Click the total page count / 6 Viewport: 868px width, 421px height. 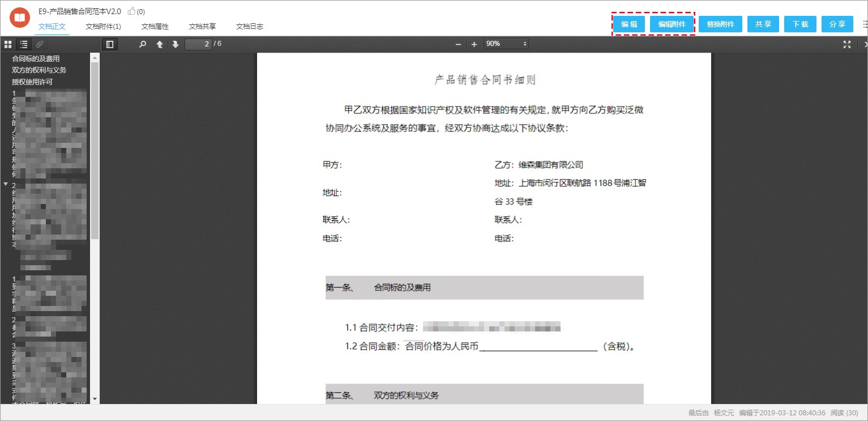[x=217, y=44]
